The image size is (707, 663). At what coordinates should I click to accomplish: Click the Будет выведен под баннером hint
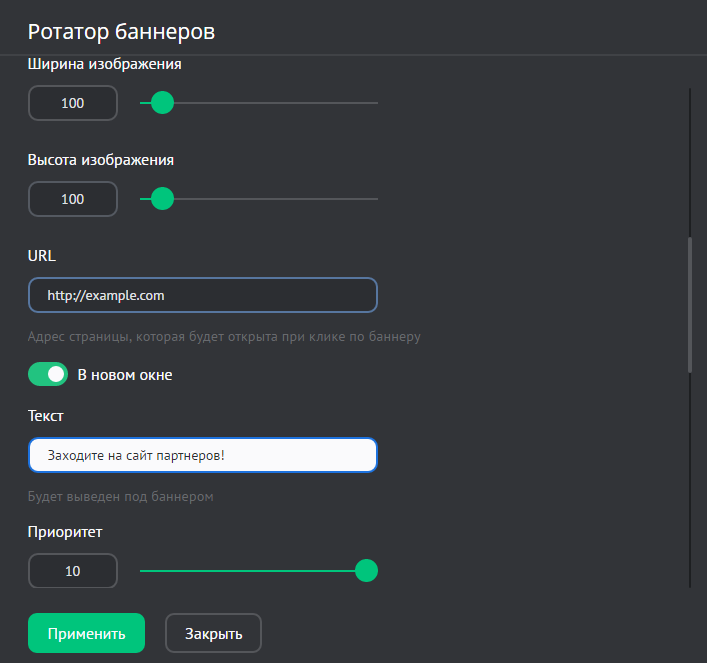121,497
